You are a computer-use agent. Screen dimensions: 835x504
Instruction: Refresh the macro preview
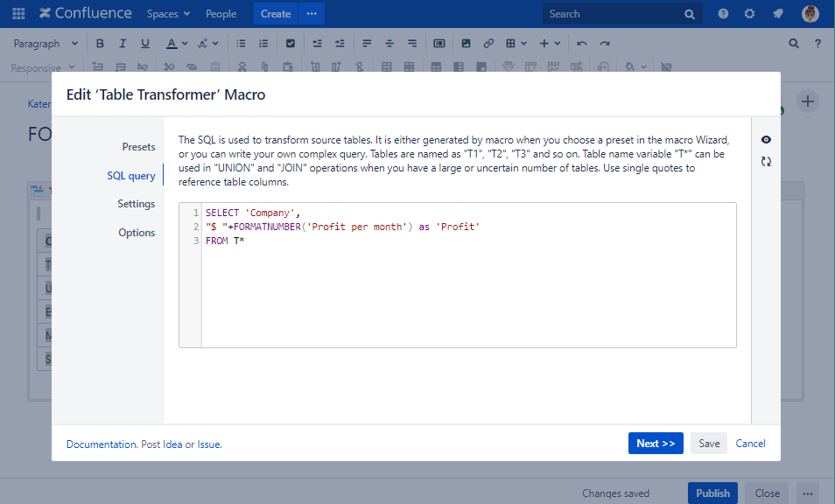point(766,161)
